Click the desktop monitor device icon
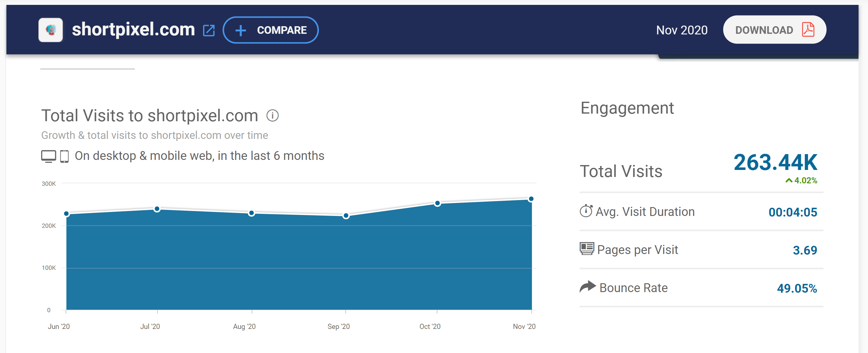This screenshot has height=353, width=868. [x=48, y=156]
